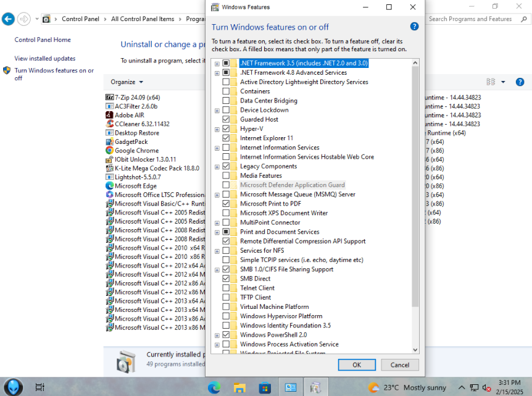The image size is (532, 396).
Task: Click the shield icon beside Turn Windows features
Action: coord(7,70)
